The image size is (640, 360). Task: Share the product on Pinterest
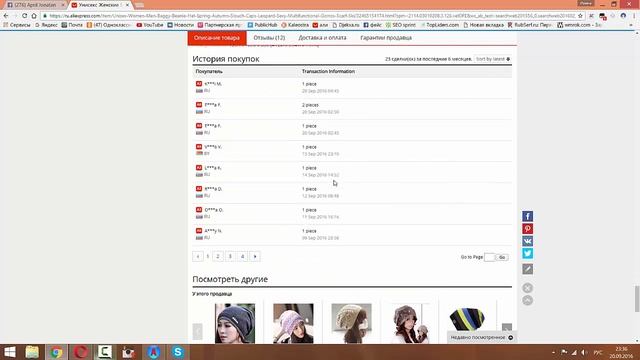(527, 229)
